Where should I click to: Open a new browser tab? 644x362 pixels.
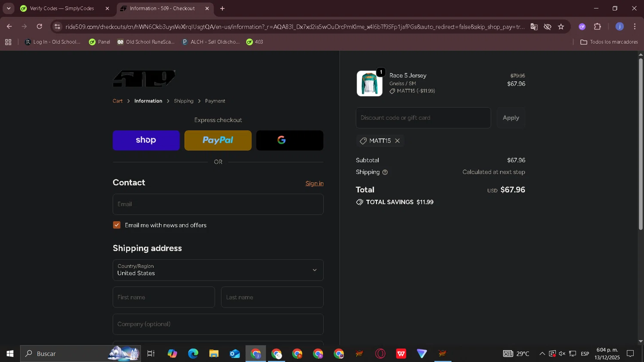click(x=222, y=9)
